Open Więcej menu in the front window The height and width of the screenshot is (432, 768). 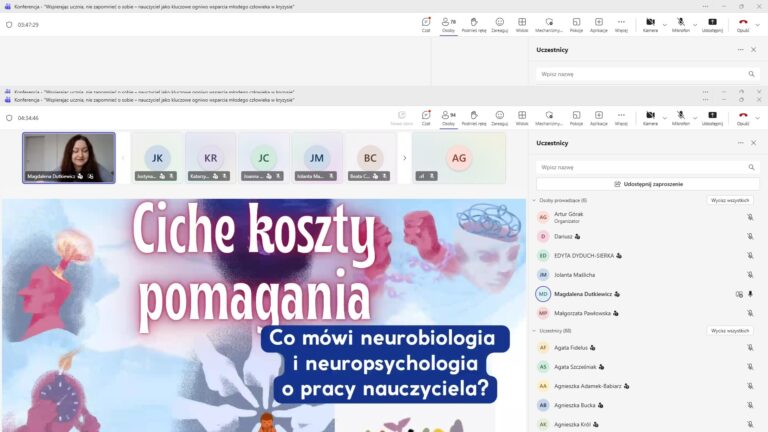click(x=621, y=118)
